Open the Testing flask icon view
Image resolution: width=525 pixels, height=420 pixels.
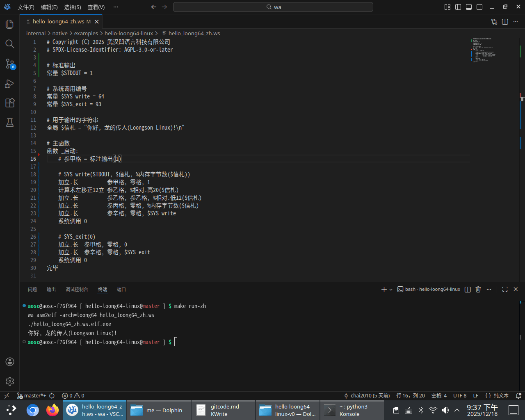10,123
